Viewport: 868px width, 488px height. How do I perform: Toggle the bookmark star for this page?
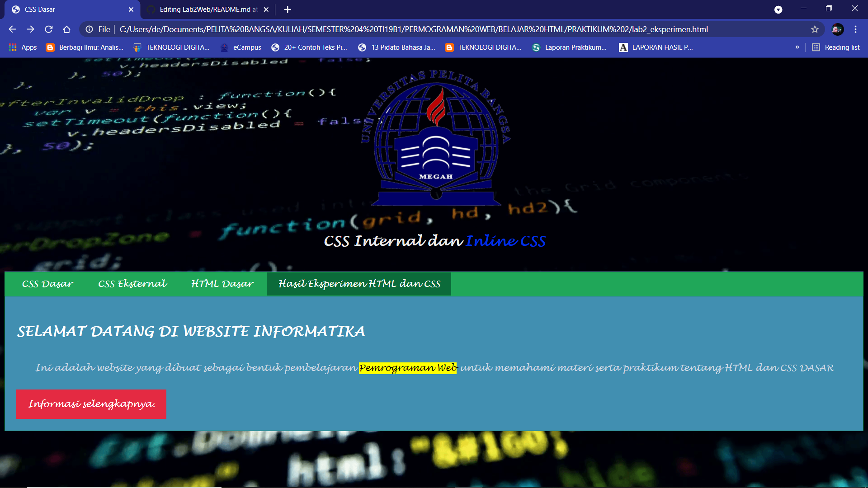tap(815, 29)
